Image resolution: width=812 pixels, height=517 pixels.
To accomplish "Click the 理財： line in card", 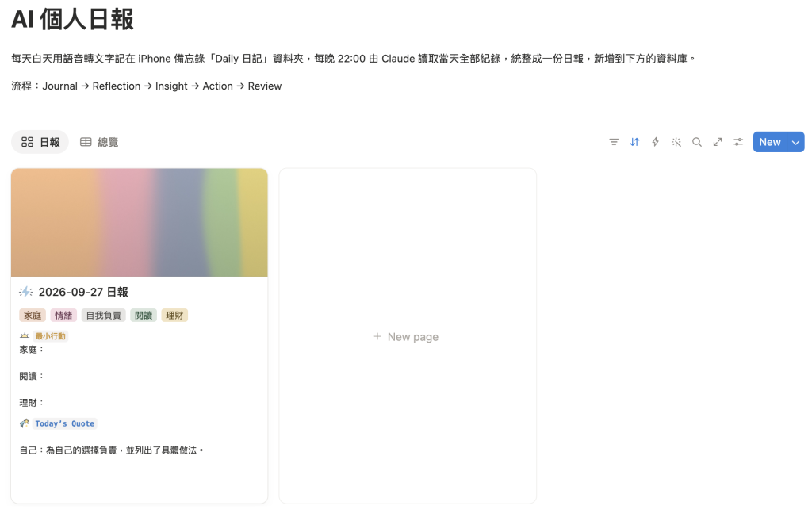I will point(32,403).
